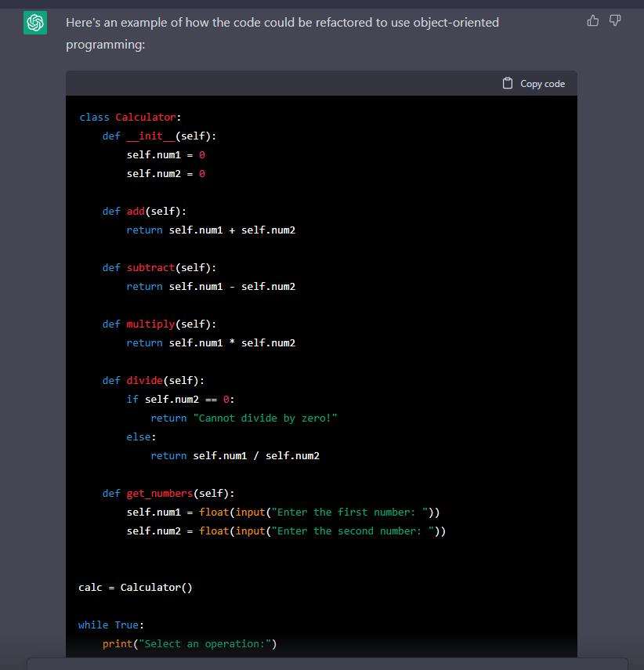Click the 'def divide(self):' line
This screenshot has width=644, height=670.
[x=154, y=380]
